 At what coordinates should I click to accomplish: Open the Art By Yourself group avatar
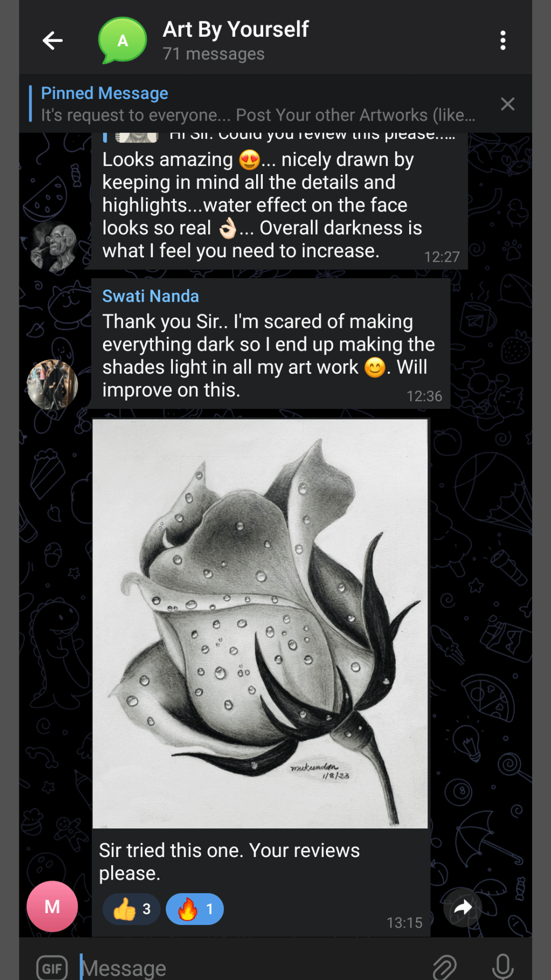(122, 40)
